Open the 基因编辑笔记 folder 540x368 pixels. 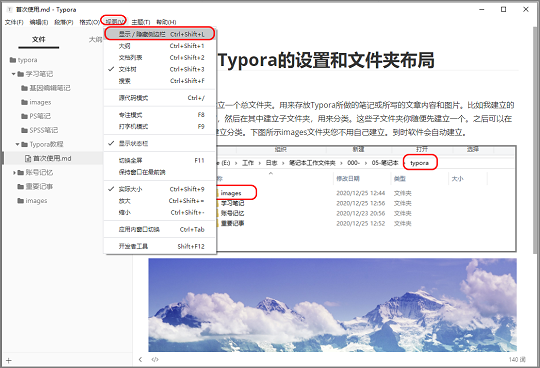pos(45,88)
